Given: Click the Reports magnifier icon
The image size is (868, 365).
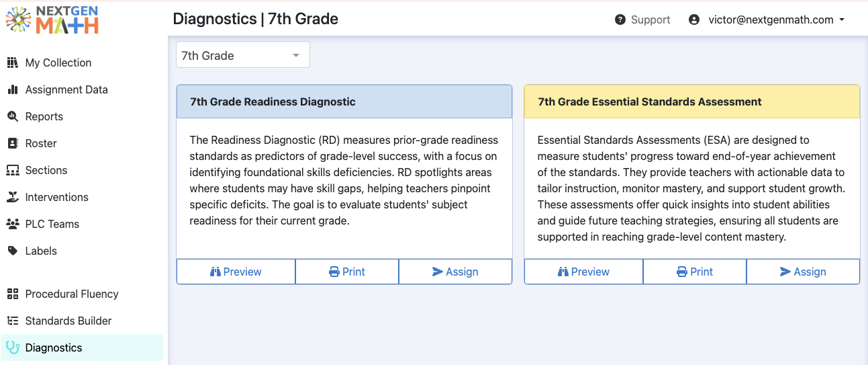Looking at the screenshot, I should pyautogui.click(x=13, y=116).
